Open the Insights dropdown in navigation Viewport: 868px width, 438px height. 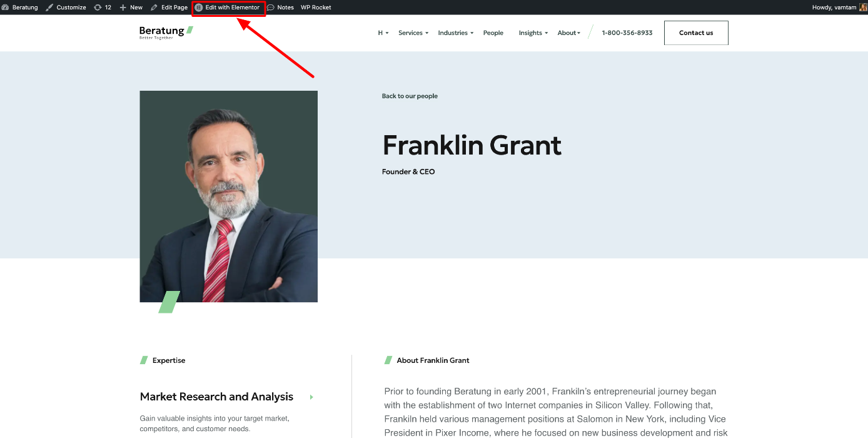[x=533, y=33]
